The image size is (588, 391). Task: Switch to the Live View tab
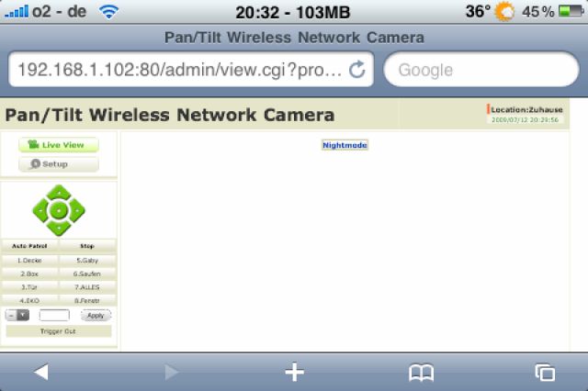click(59, 145)
